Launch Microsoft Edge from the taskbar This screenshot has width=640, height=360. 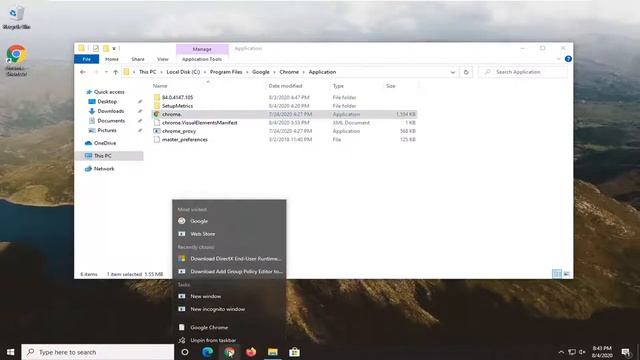(x=207, y=352)
